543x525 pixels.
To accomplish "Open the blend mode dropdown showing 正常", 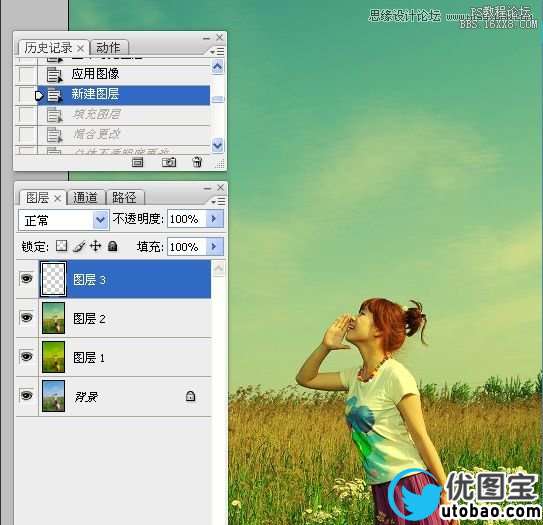I will [64, 220].
